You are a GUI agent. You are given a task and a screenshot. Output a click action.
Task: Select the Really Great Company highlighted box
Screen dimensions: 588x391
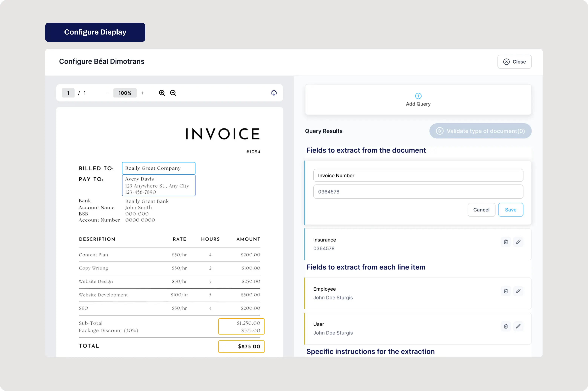158,168
